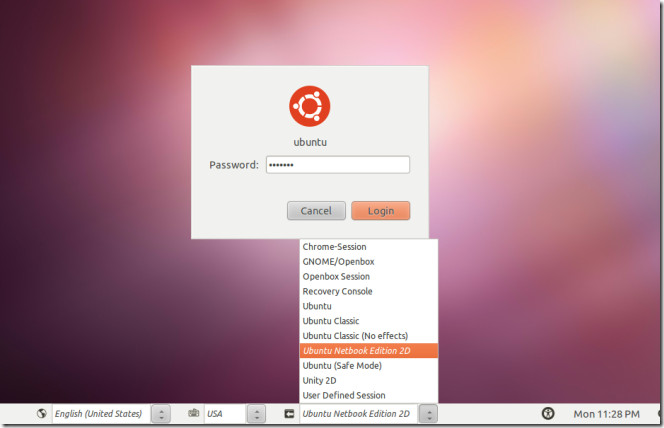Click the keyboard layout icon
Image resolution: width=664 pixels, height=428 pixels.
[194, 413]
